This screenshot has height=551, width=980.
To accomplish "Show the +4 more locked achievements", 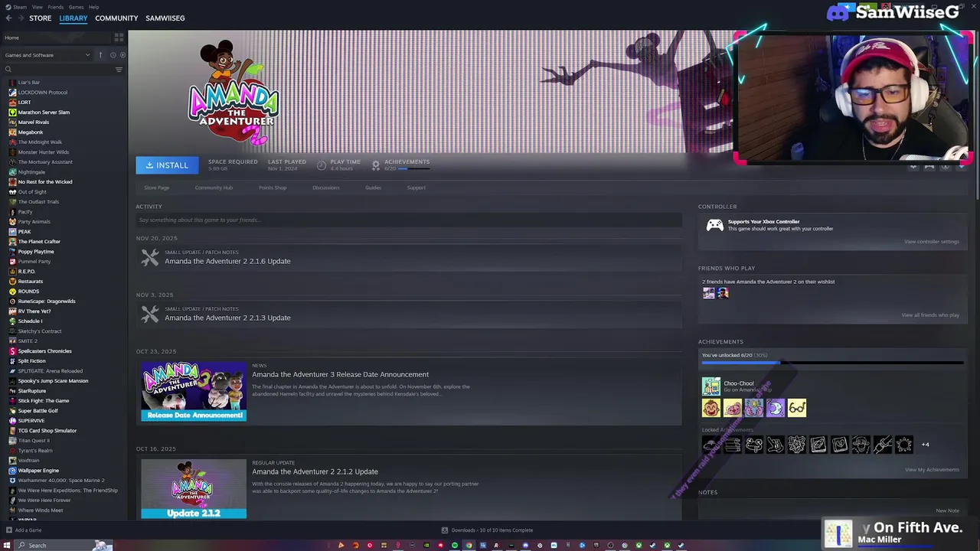I will [925, 445].
